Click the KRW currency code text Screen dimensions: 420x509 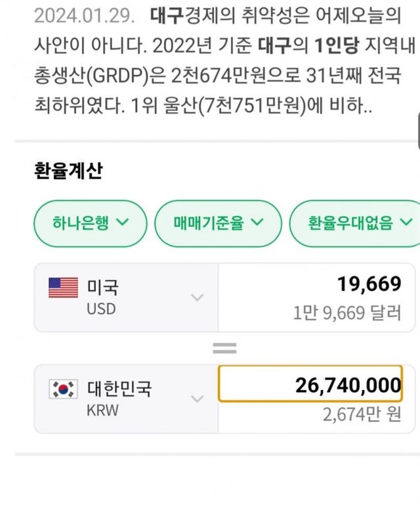(x=102, y=410)
